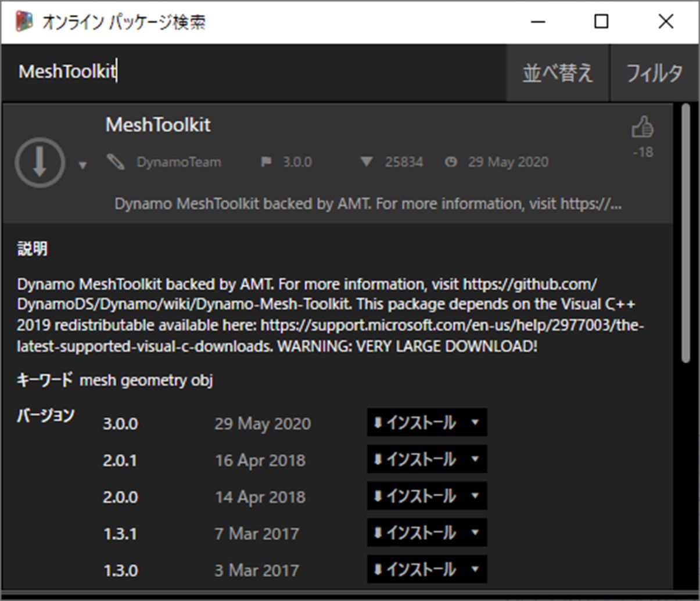Screen dimensions: 700x601
Task: Click the vertical scrollbar thumb
Action: 685,232
